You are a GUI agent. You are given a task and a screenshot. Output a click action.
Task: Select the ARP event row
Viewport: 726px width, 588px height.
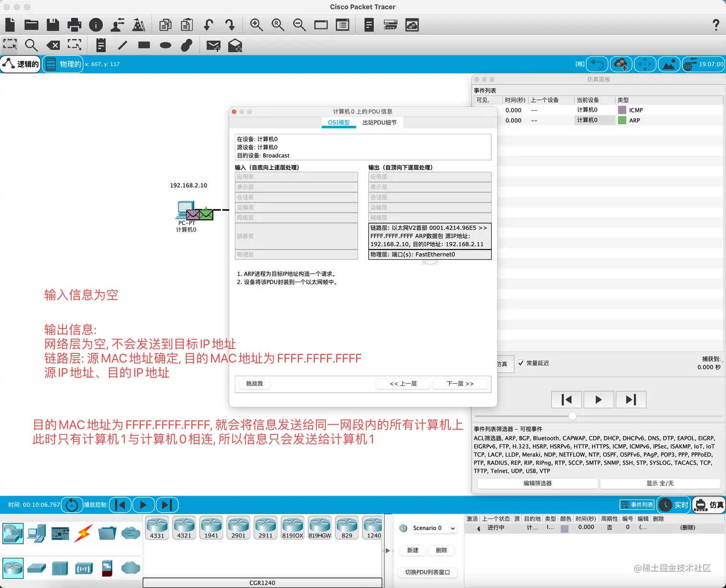click(598, 120)
